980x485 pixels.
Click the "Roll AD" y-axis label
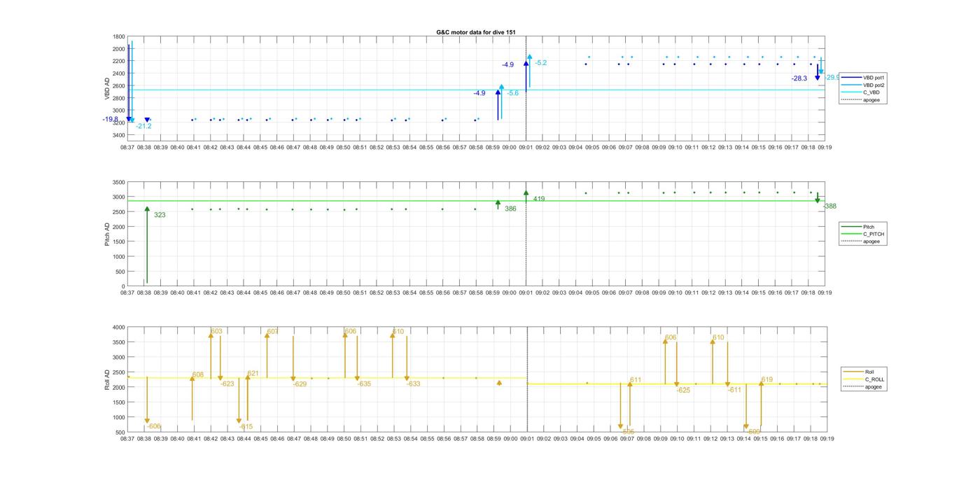click(107, 379)
